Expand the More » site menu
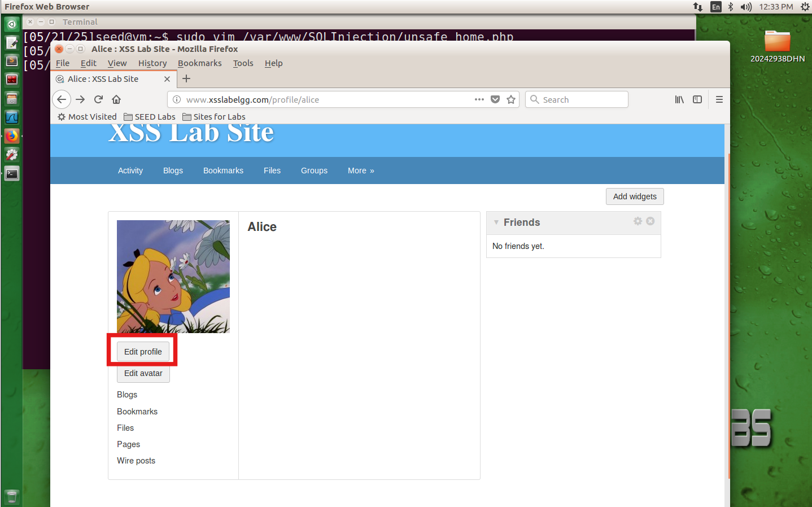 click(361, 171)
